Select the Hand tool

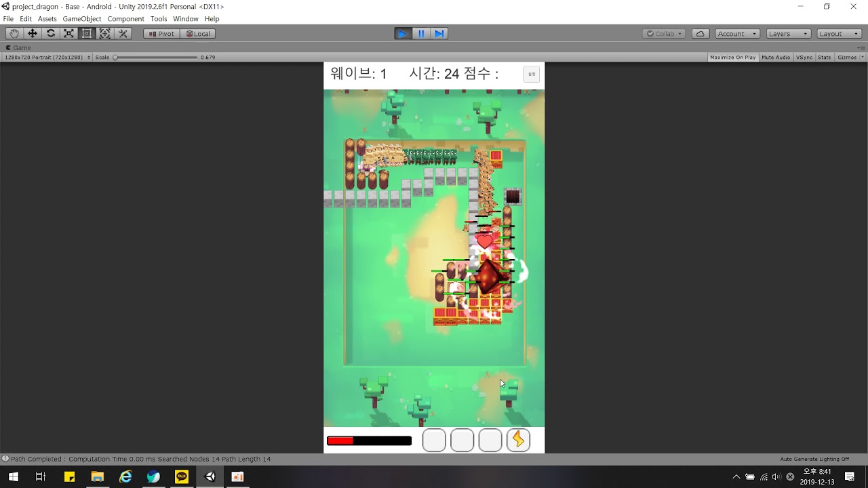click(x=14, y=33)
